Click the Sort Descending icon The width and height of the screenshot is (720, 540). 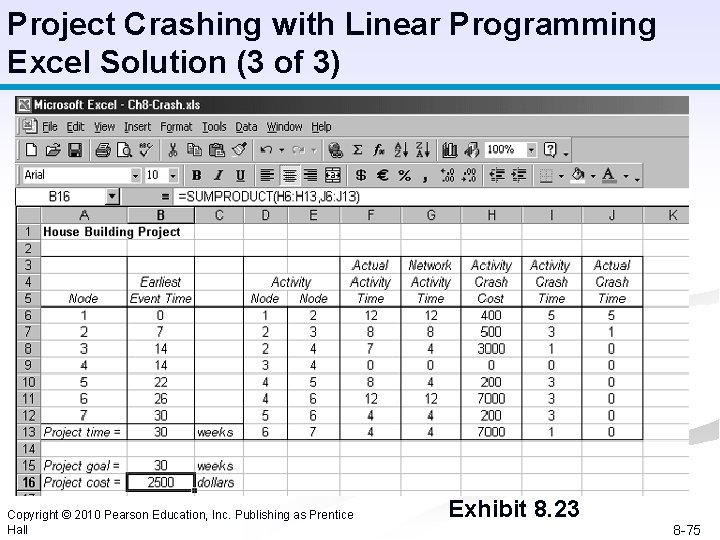coord(423,150)
